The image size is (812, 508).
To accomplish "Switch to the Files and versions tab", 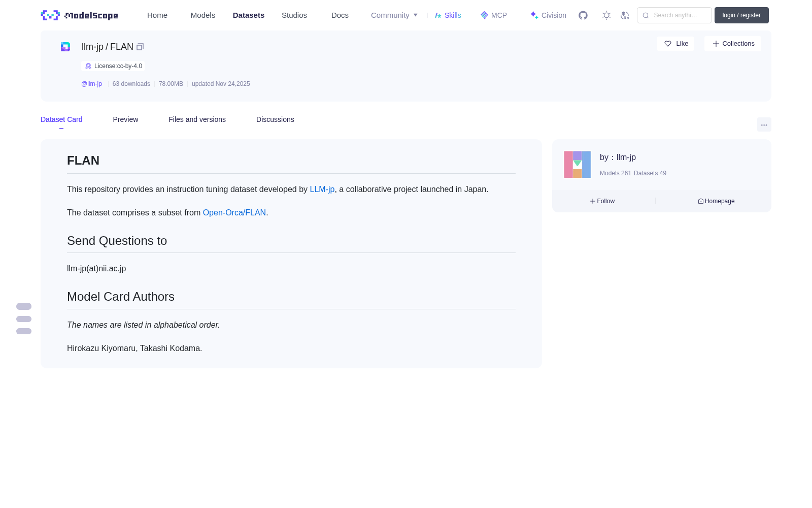I will (x=197, y=119).
